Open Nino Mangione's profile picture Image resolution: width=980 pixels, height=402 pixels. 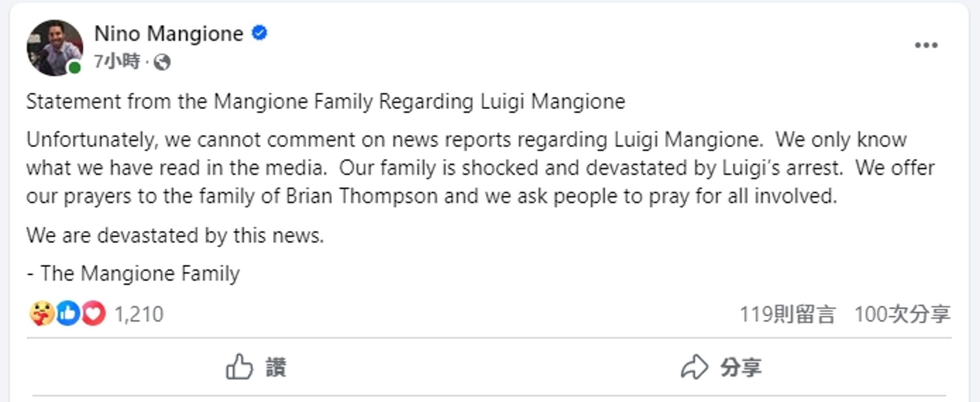pyautogui.click(x=55, y=48)
